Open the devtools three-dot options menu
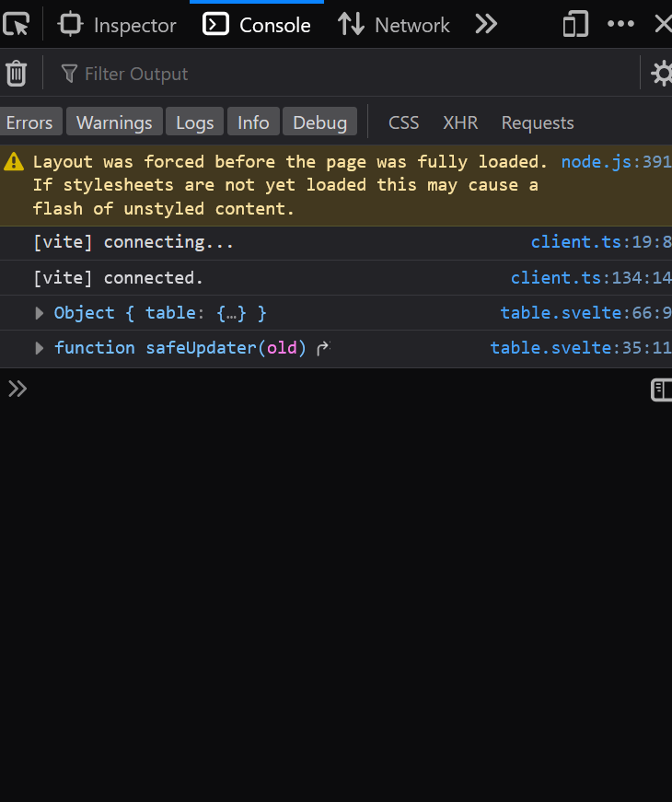 (x=620, y=24)
